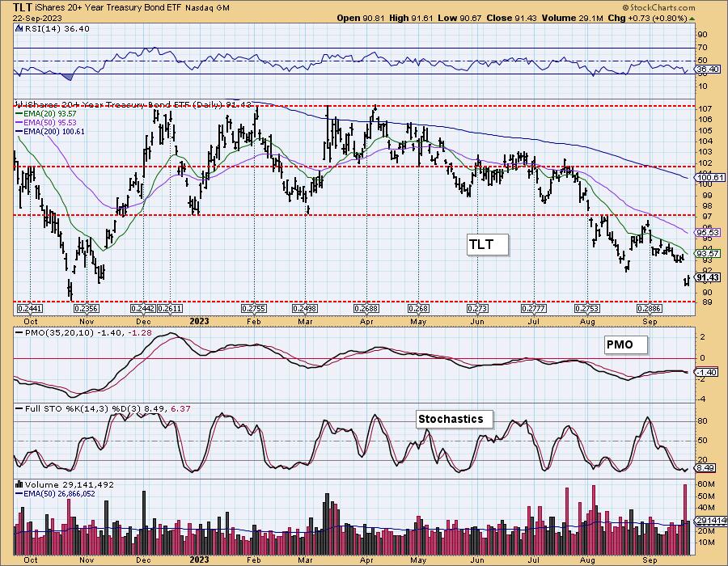Click the Sep label on bottom volume axis

click(x=650, y=560)
